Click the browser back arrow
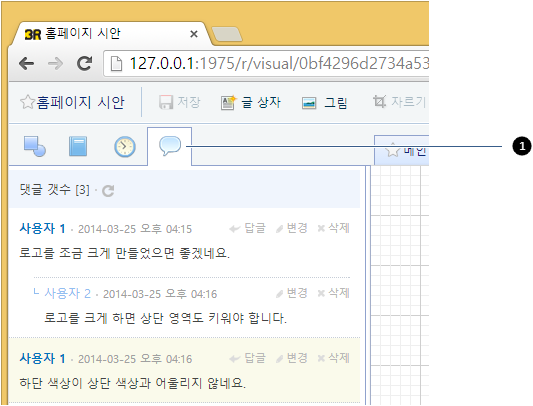The image size is (533, 406). [x=27, y=64]
